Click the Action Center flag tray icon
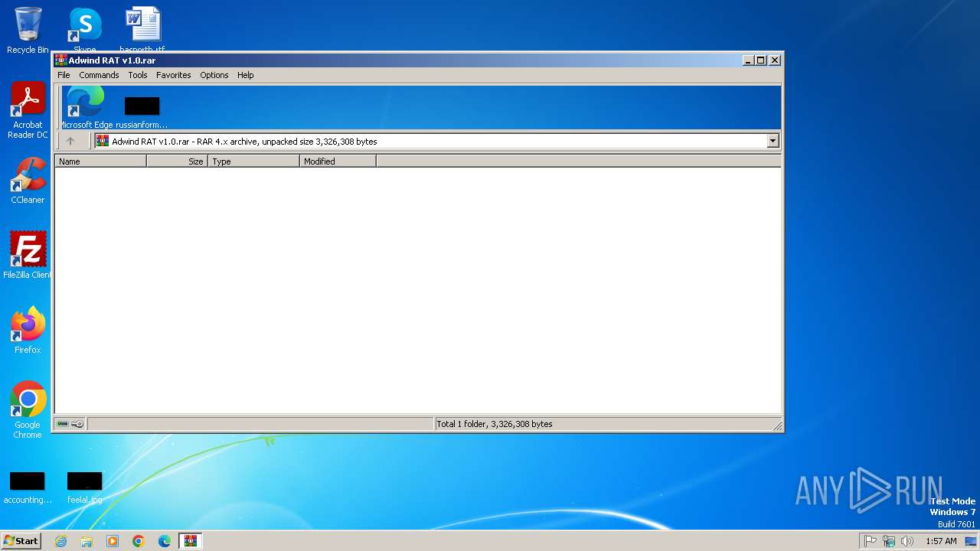 pos(871,541)
